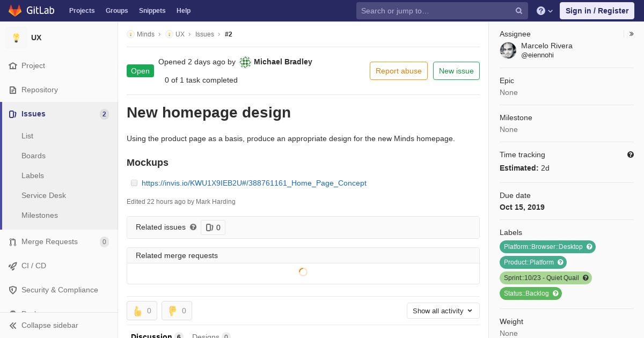The width and height of the screenshot is (644, 338).
Task: Open the Boards sidebar item
Action: click(x=33, y=156)
